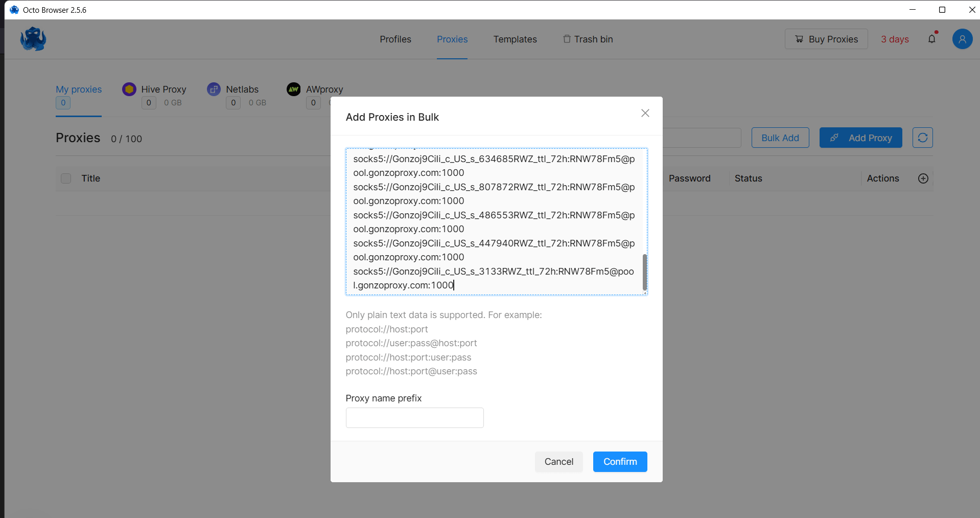The width and height of the screenshot is (980, 518).
Task: Click the Buy Proxies button
Action: [826, 39]
